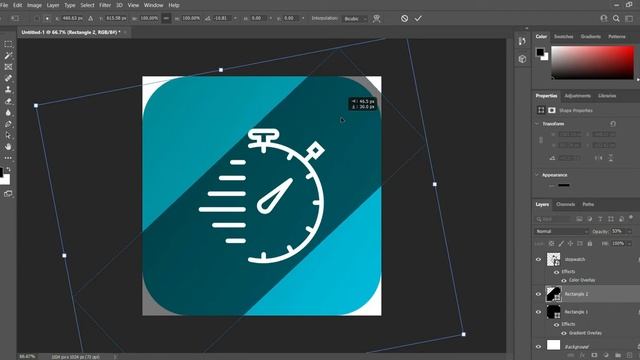640x360 pixels.
Task: Open the Image menu
Action: tap(34, 5)
